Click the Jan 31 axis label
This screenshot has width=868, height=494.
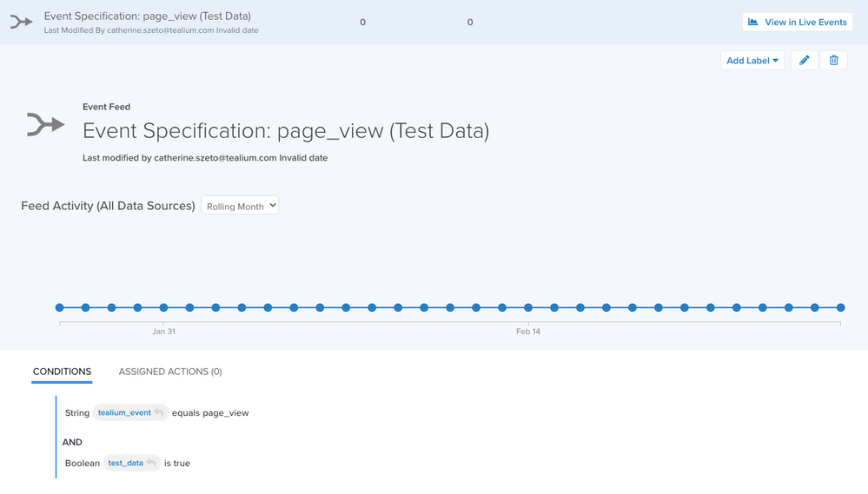point(164,332)
